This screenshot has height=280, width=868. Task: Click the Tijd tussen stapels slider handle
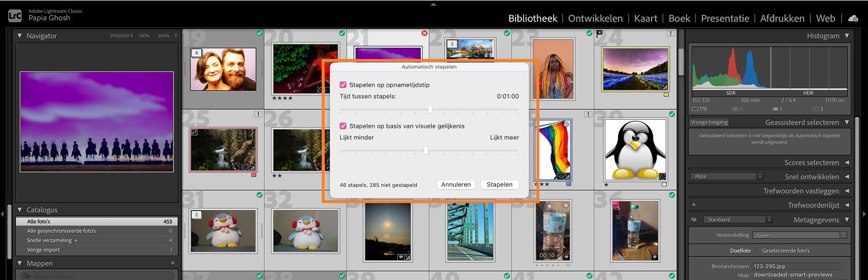pyautogui.click(x=430, y=109)
